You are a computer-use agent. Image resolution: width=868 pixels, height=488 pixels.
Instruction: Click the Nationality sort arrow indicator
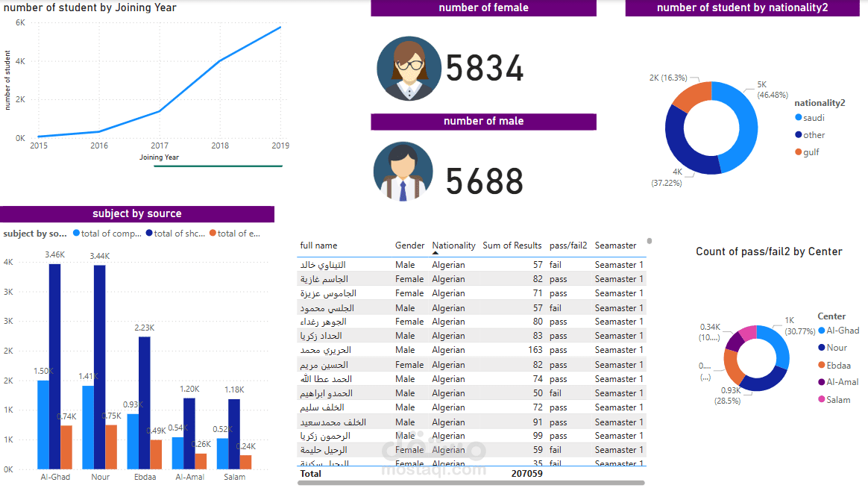coord(435,253)
